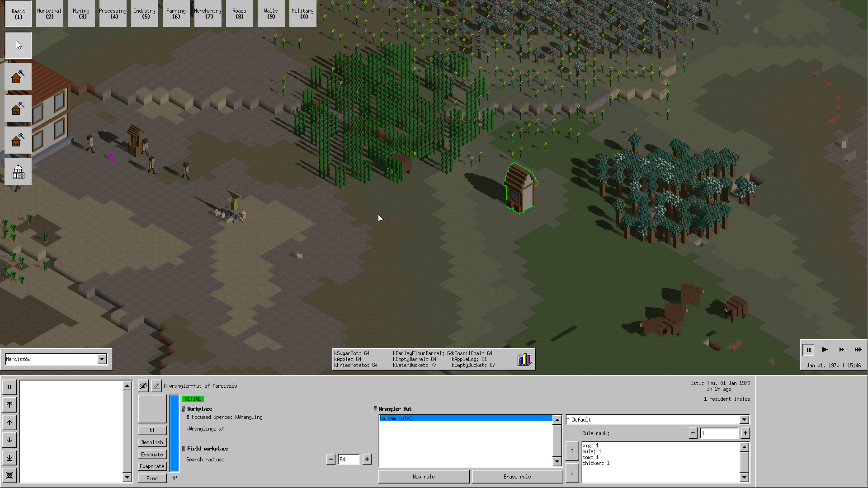Click the "pig: 1" entry
868x488 pixels.
tap(590, 446)
